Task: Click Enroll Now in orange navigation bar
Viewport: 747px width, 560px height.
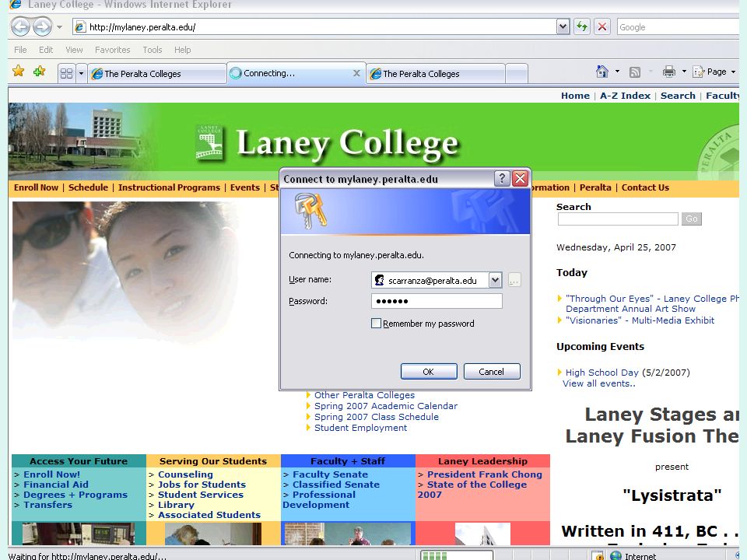Action: pos(37,187)
